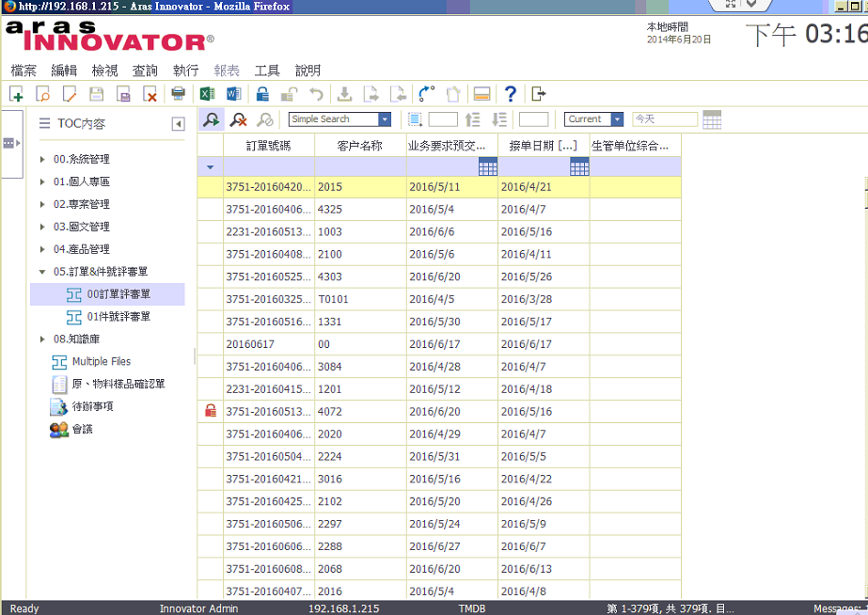Click the up-arrow lines icon in search bar
The image size is (868, 615).
(472, 119)
